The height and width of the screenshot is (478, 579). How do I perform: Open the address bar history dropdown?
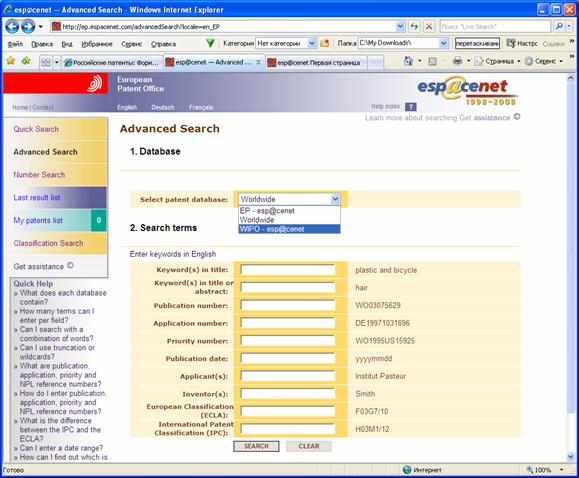coord(400,27)
